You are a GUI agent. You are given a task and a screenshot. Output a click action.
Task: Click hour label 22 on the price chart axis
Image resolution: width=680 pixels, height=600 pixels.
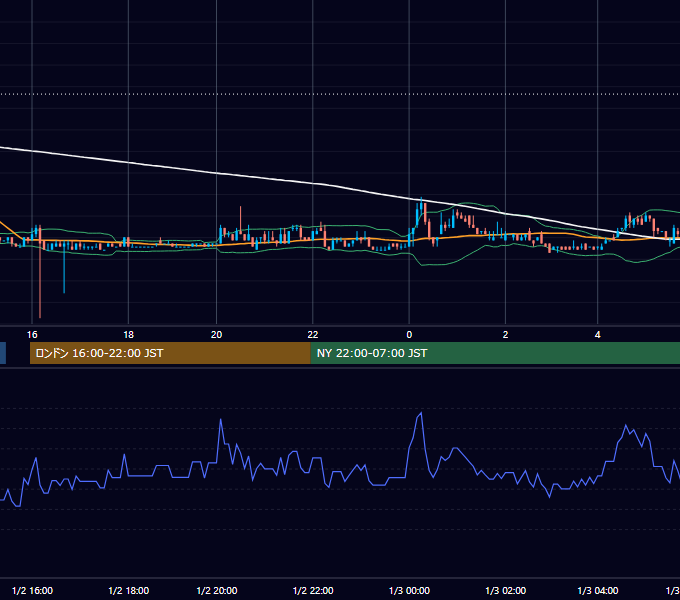[313, 335]
